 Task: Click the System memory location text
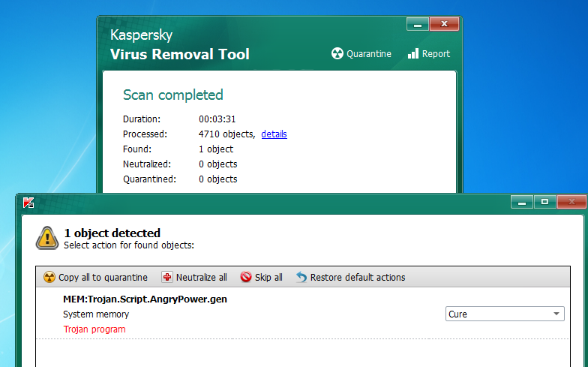(96, 314)
